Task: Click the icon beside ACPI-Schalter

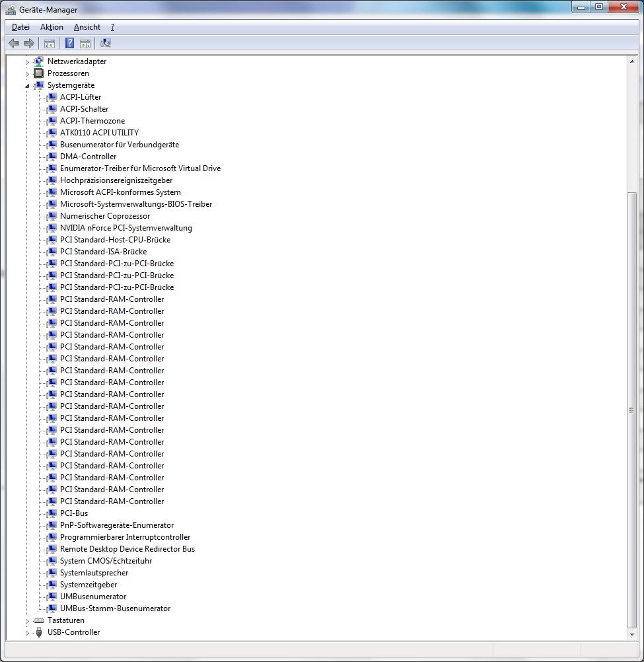Action: tap(52, 108)
